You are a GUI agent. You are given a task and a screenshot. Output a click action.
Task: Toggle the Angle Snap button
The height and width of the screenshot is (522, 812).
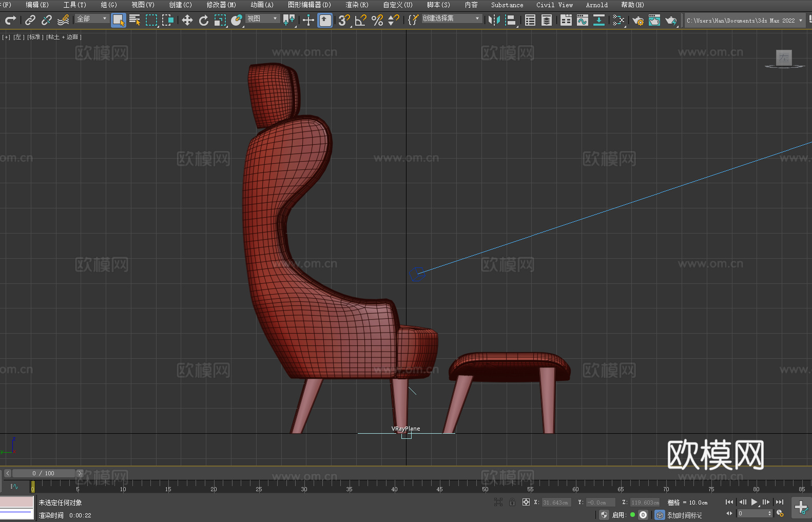pos(361,20)
